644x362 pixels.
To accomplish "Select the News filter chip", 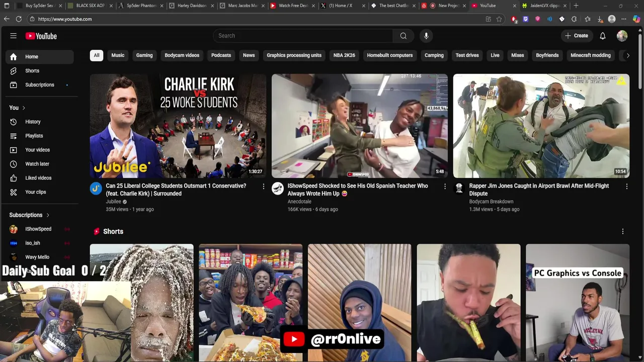I will tap(249, 55).
